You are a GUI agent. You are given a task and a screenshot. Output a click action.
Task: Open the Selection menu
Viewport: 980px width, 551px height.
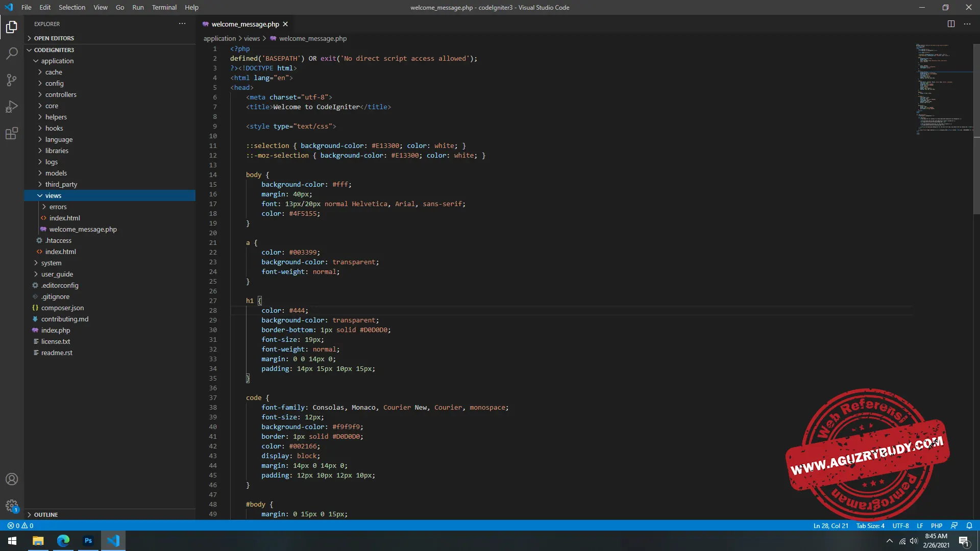pyautogui.click(x=72, y=7)
